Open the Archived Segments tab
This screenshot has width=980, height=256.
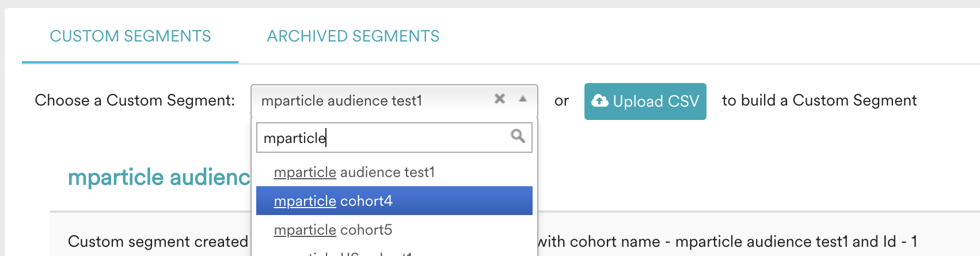353,36
